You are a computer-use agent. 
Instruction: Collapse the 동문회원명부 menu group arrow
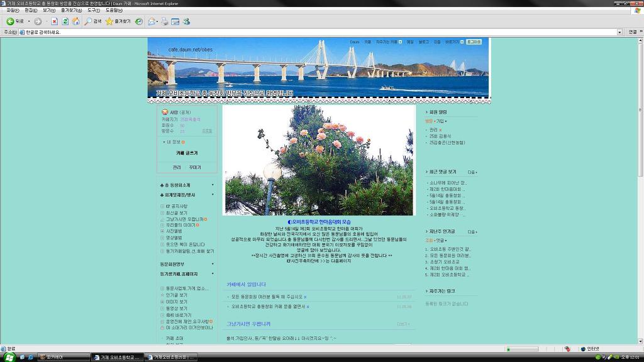click(213, 264)
